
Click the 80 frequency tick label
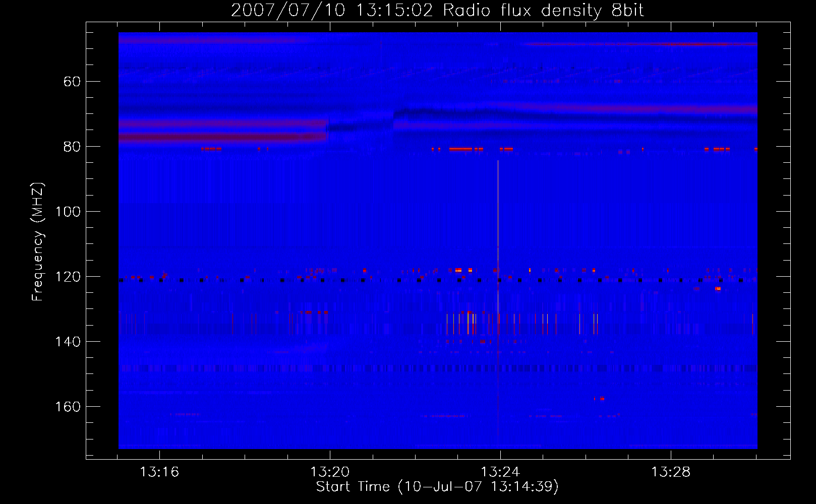click(72, 147)
